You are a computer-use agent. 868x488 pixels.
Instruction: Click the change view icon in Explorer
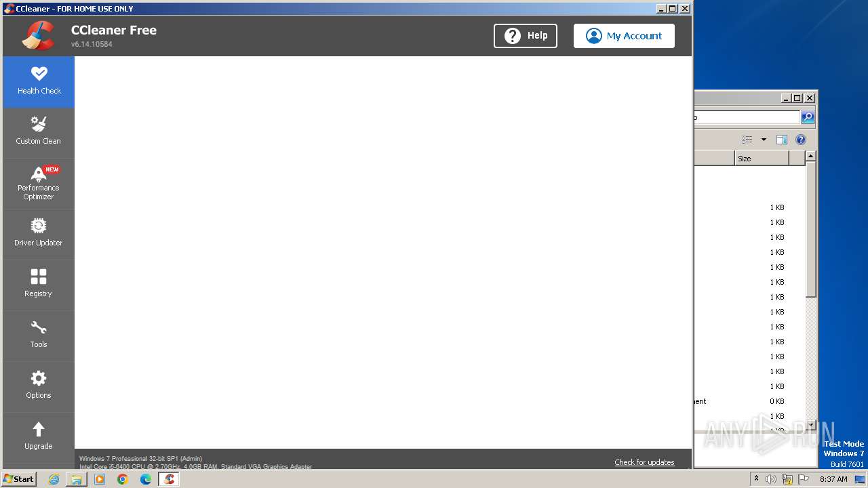click(x=747, y=140)
